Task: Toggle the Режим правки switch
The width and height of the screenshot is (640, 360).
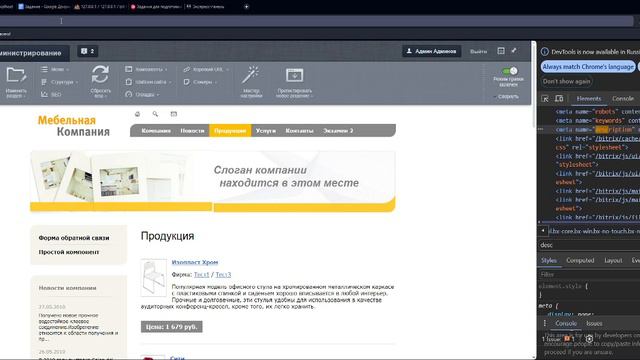Action: pyautogui.click(x=509, y=71)
